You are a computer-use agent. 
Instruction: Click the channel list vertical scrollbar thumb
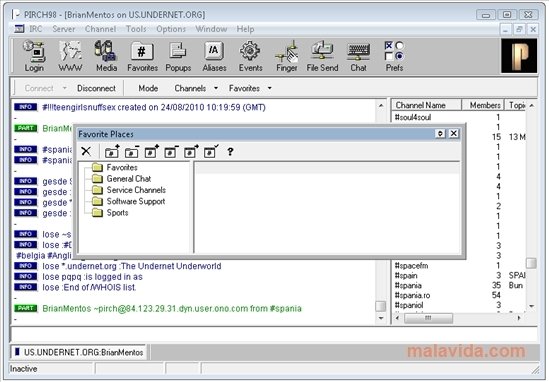pos(531,263)
